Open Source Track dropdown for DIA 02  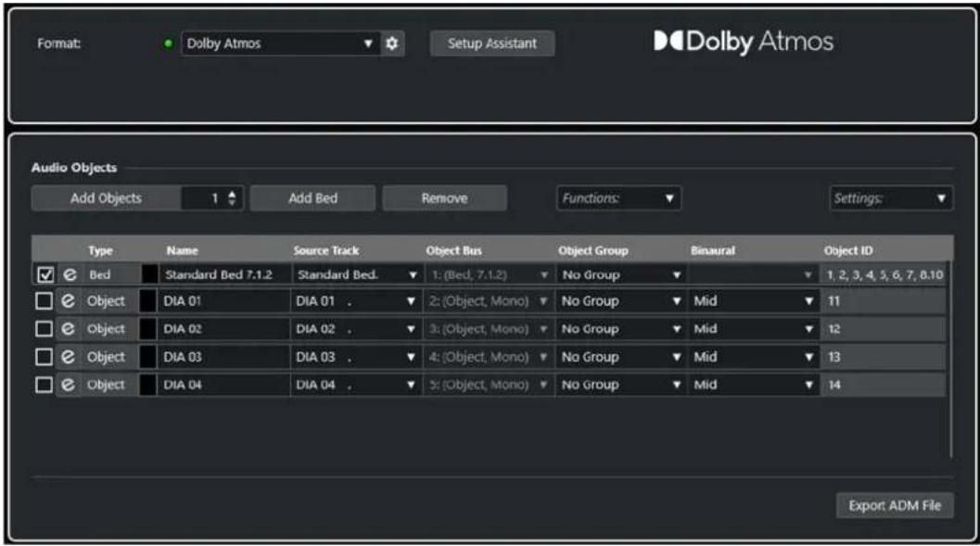click(x=356, y=328)
